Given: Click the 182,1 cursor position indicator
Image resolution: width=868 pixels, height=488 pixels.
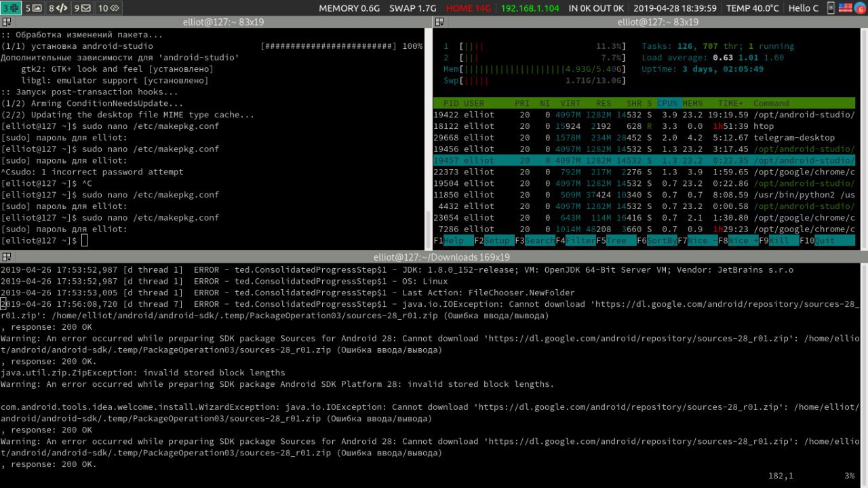Looking at the screenshot, I should tap(781, 476).
